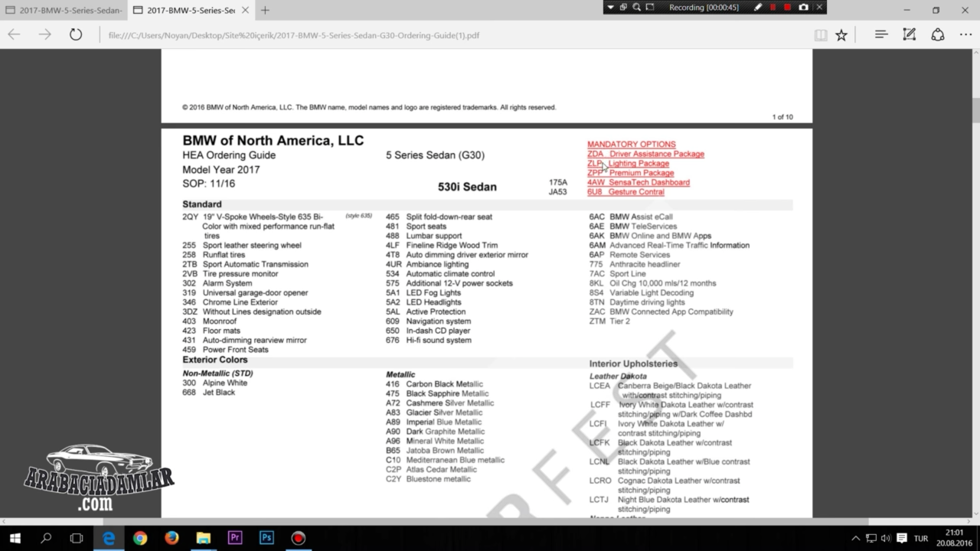Click 'BMW TeleServices' entry
The width and height of the screenshot is (980, 551).
[643, 227]
